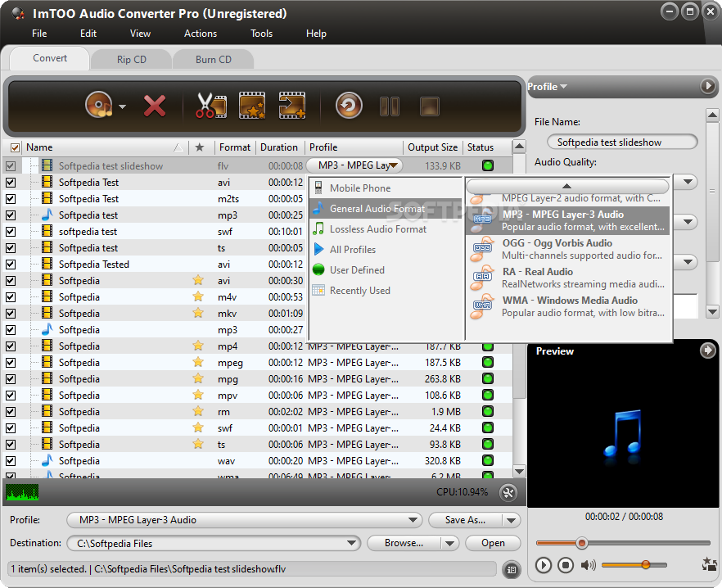Image resolution: width=722 pixels, height=588 pixels.
Task: Toggle the select-all checkbox in header
Action: point(16,147)
